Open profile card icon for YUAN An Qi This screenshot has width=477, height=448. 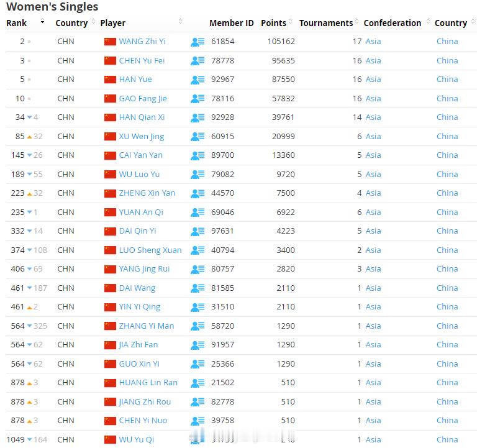pyautogui.click(x=198, y=213)
